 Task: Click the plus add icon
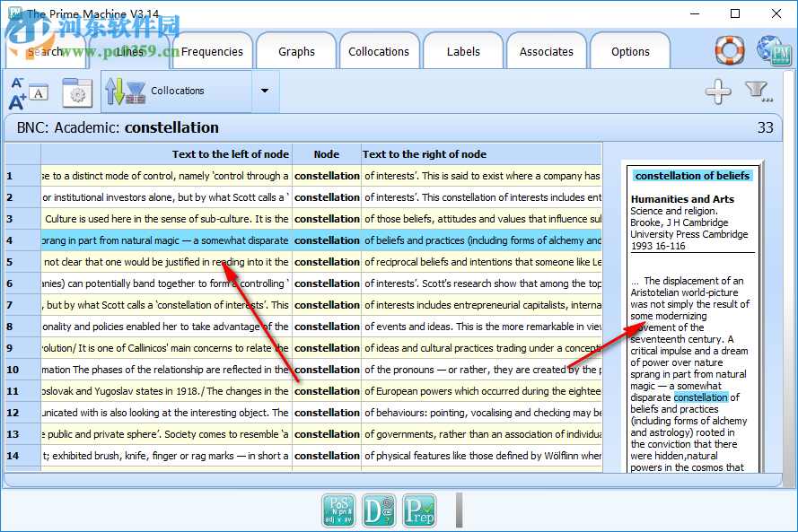pos(718,92)
